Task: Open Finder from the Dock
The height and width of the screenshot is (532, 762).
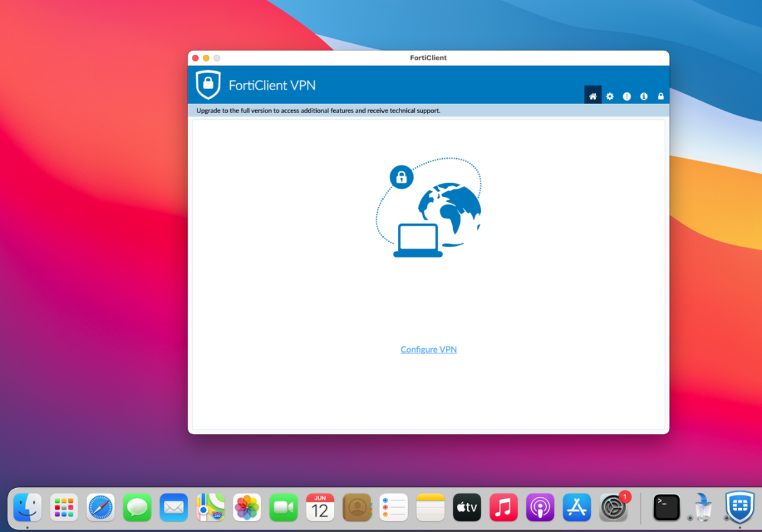Action: (x=27, y=507)
